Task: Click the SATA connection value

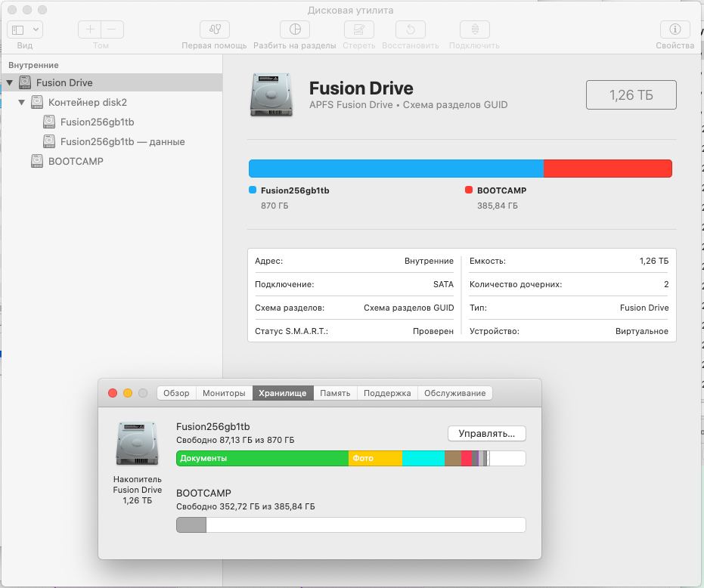Action: [443, 284]
